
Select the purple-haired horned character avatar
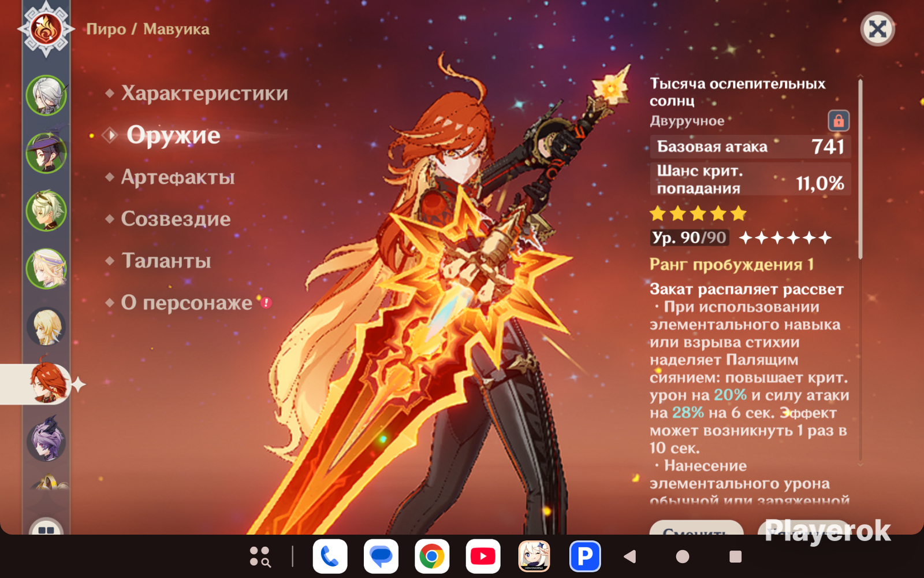[46, 441]
